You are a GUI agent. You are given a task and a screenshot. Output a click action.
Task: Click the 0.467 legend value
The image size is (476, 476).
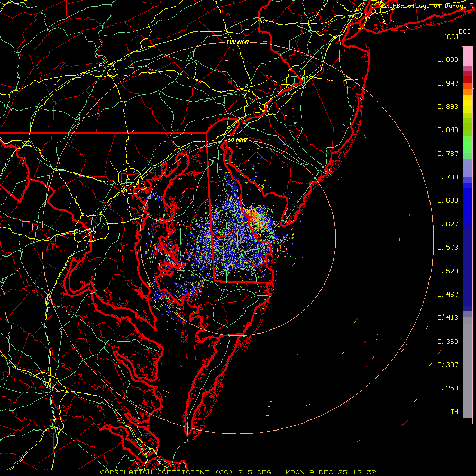448,295
